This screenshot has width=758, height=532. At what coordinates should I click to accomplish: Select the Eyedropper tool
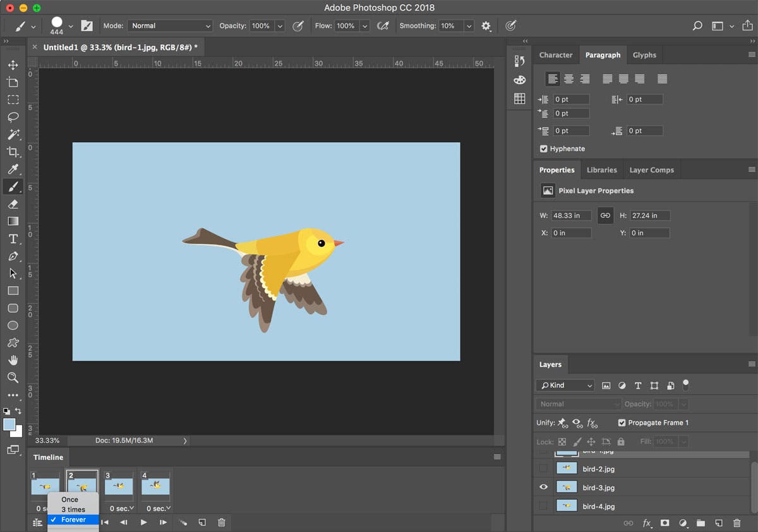tap(13, 169)
